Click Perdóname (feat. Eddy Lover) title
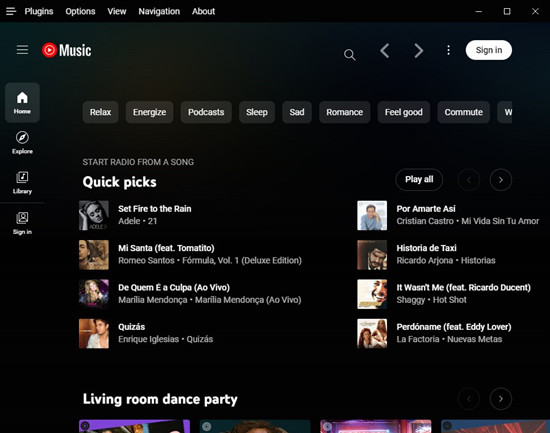Image resolution: width=550 pixels, height=433 pixels. pyautogui.click(x=454, y=327)
